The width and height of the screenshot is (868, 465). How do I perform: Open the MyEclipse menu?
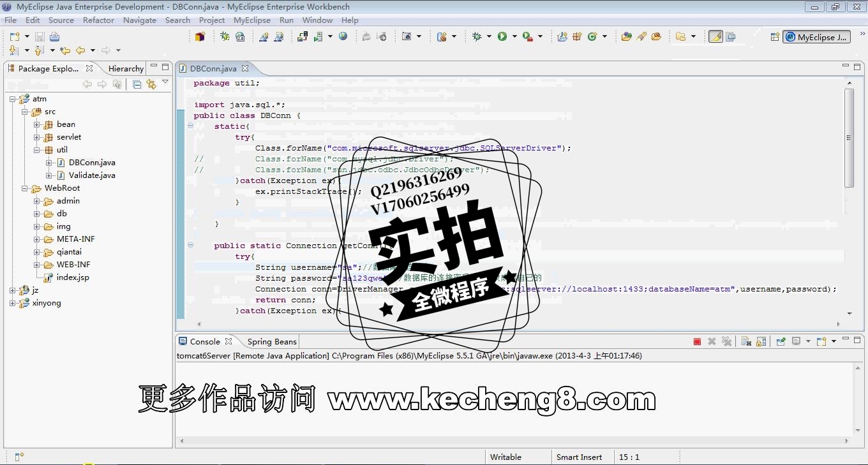coord(252,20)
